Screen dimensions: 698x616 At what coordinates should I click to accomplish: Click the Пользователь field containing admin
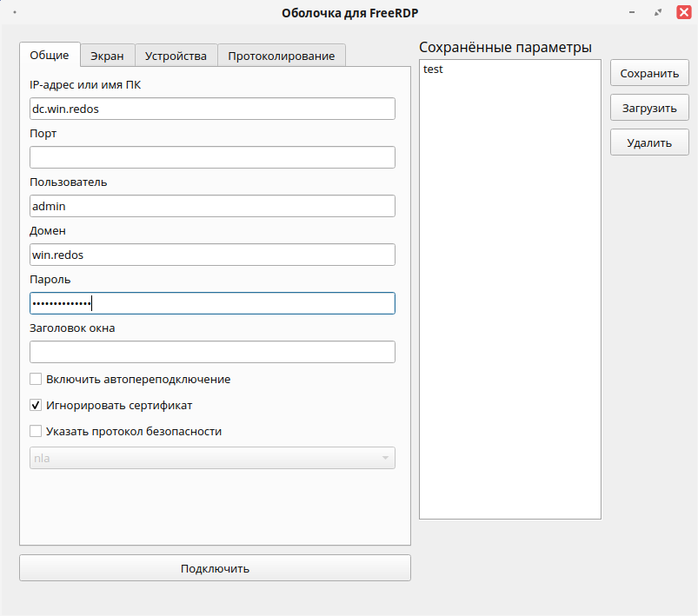(x=212, y=206)
